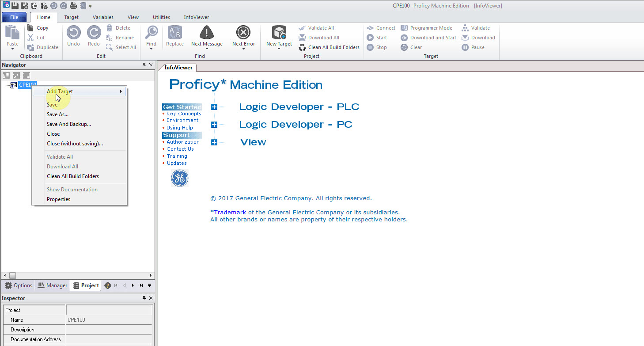The height and width of the screenshot is (346, 644).
Task: Open the Next Message dropdown arrow
Action: (207, 49)
